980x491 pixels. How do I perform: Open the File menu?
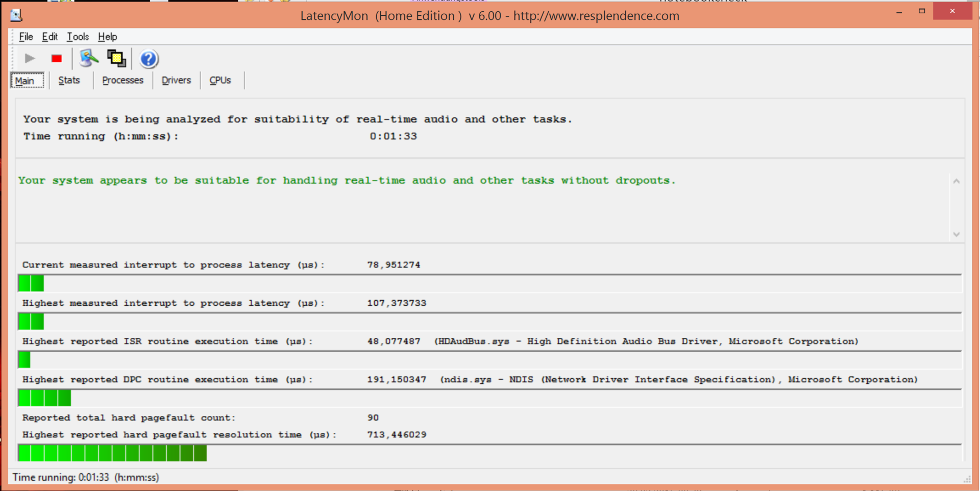click(26, 37)
